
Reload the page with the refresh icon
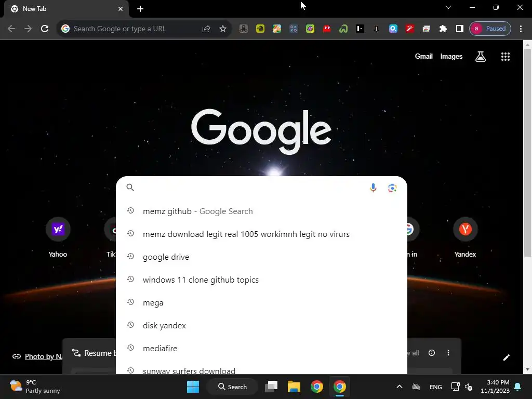tap(45, 29)
